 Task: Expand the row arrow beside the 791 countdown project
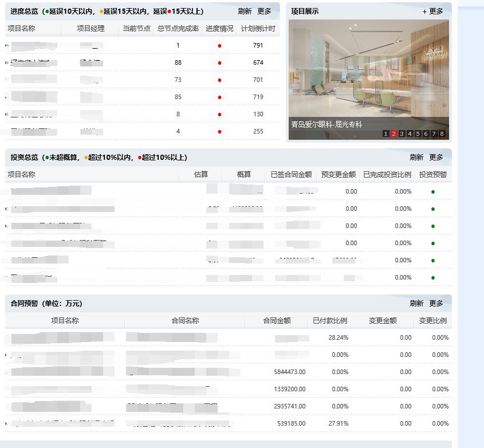pos(7,45)
